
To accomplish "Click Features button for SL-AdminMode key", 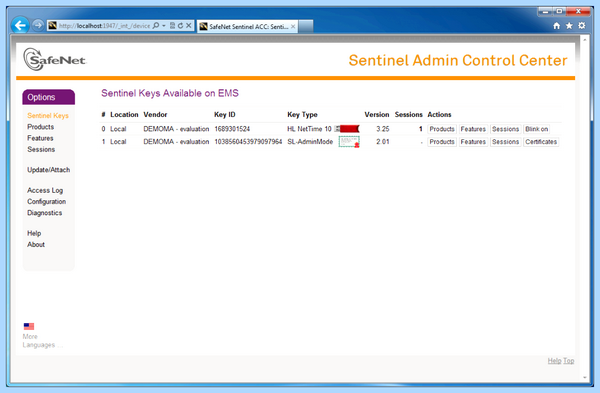I will click(x=473, y=142).
